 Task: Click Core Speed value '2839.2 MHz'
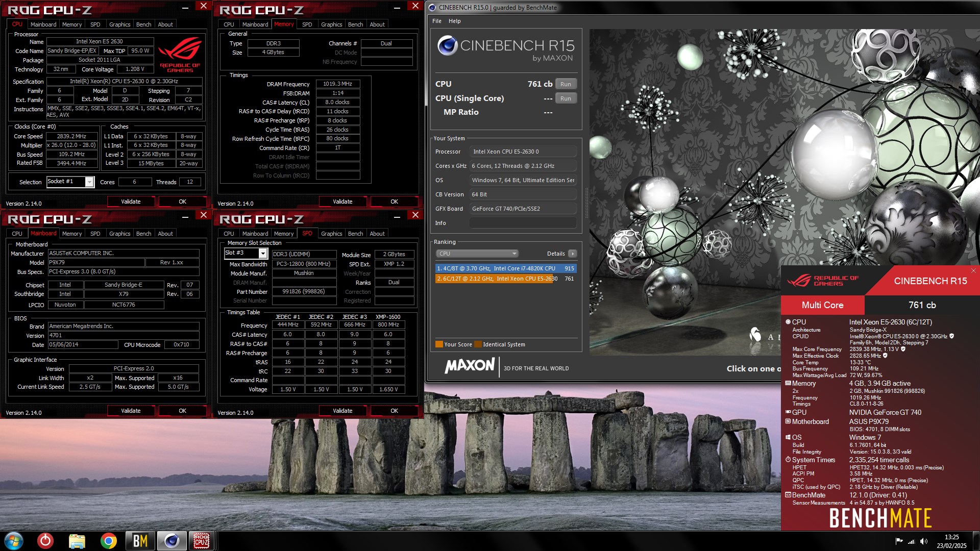point(71,136)
